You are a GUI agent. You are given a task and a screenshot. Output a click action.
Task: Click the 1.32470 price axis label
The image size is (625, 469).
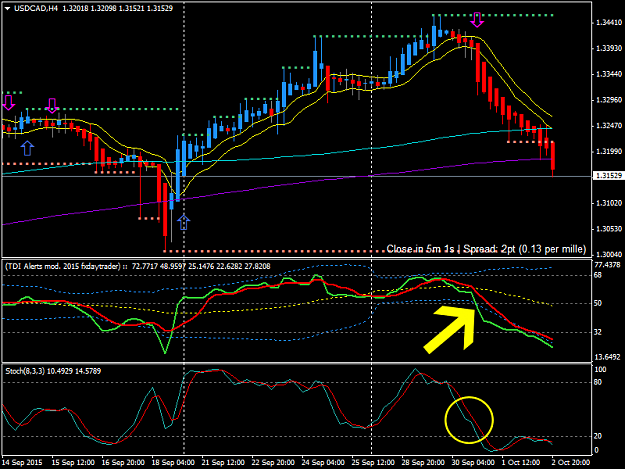tap(609, 126)
